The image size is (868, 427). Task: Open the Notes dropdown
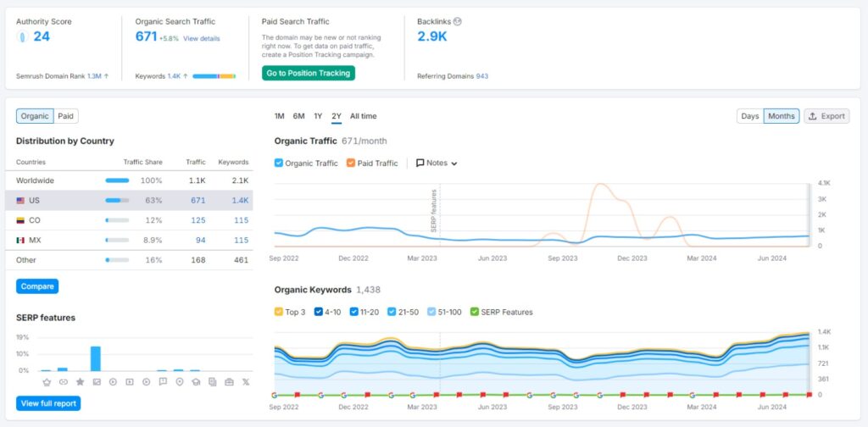(x=437, y=164)
